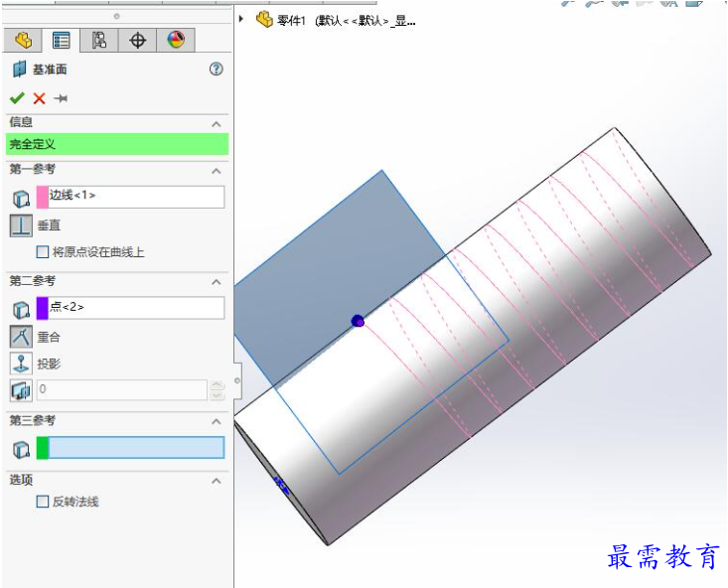Image resolution: width=728 pixels, height=588 pixels.
Task: Open the FeatureManager design tree tab
Action: pos(23,41)
